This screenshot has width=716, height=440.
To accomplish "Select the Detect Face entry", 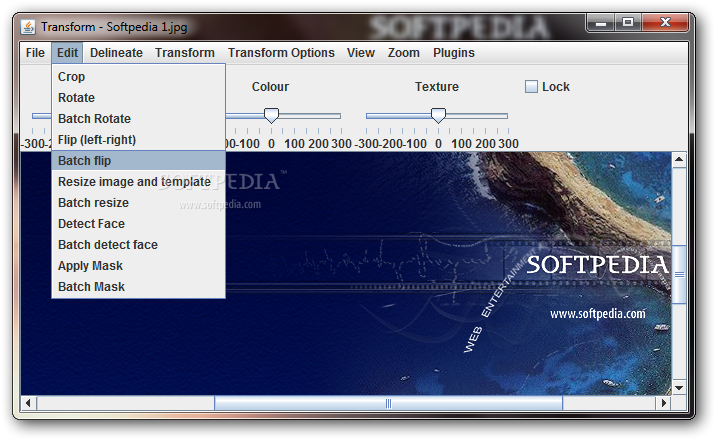I will (x=139, y=224).
